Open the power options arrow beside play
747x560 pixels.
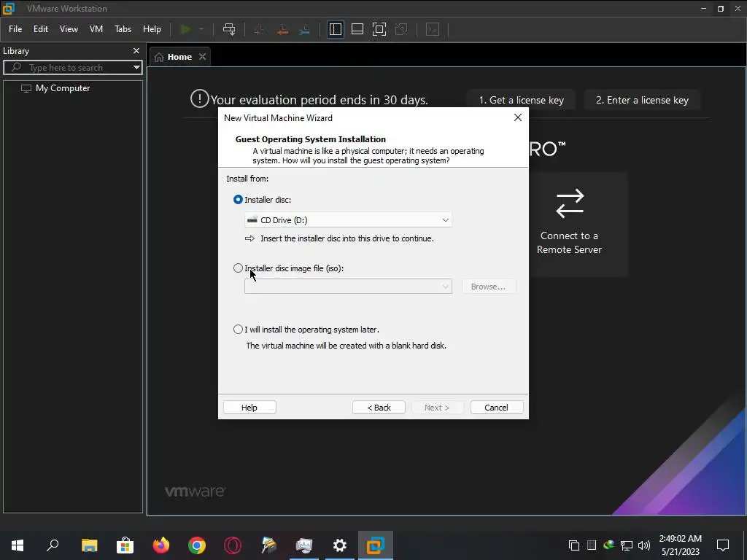click(201, 29)
